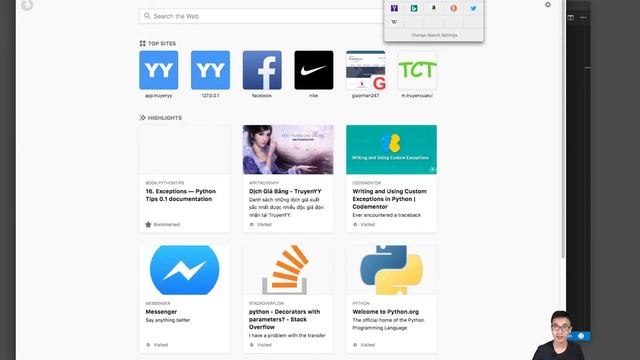This screenshot has width=640, height=360.
Task: Focus the Search the Web field
Action: 261,16
